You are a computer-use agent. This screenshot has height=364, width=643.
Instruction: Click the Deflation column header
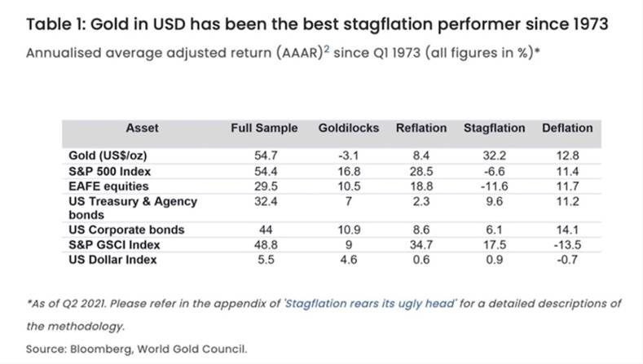click(x=566, y=128)
